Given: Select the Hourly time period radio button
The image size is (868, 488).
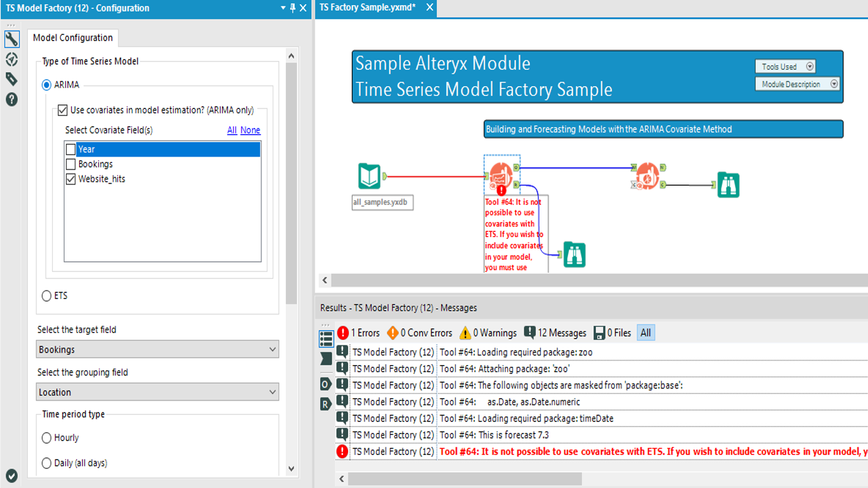Looking at the screenshot, I should (46, 438).
